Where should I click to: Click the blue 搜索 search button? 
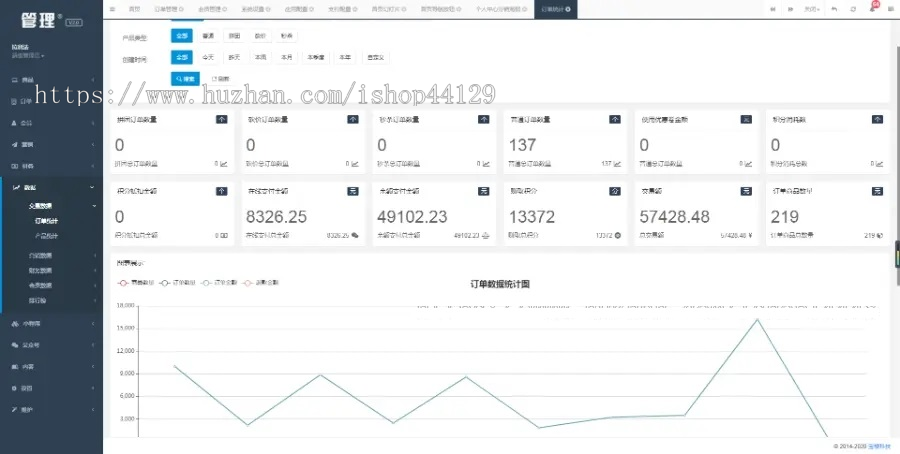click(185, 79)
